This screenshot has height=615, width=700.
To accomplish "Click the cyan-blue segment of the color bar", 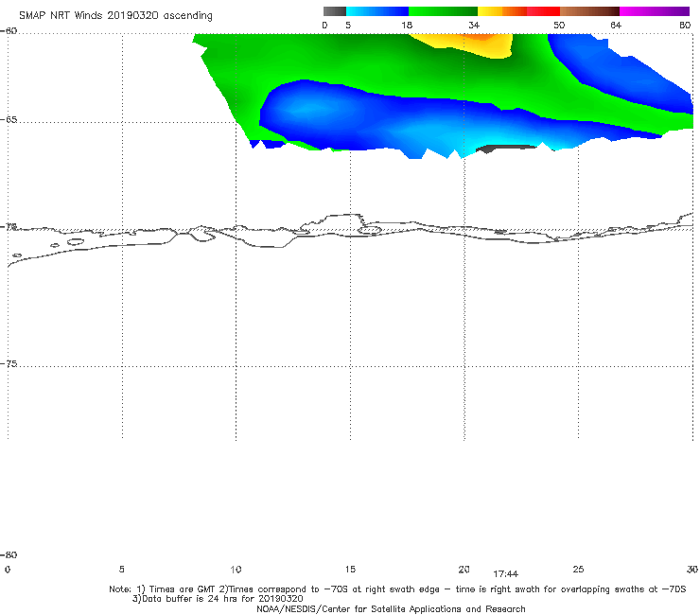I will [x=377, y=11].
